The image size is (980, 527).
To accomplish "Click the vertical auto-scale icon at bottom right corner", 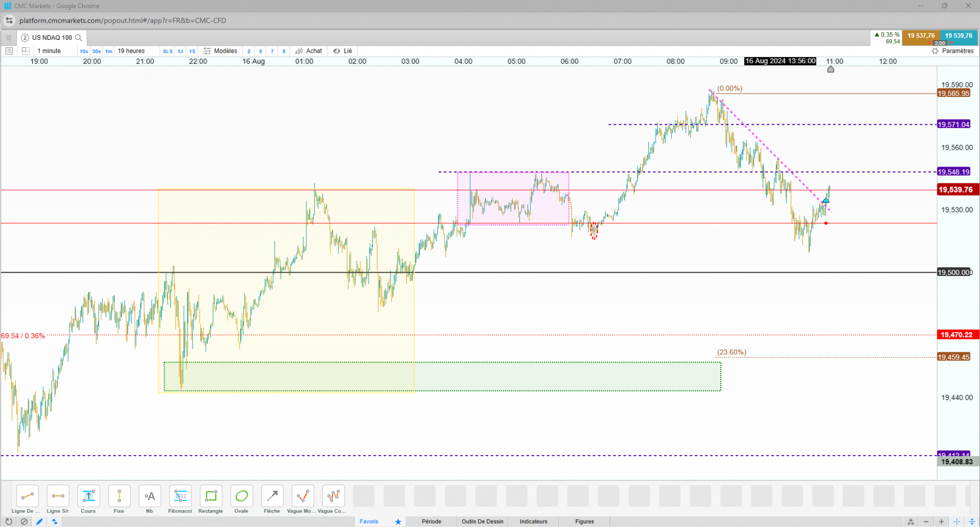I will pyautogui.click(x=972, y=522).
